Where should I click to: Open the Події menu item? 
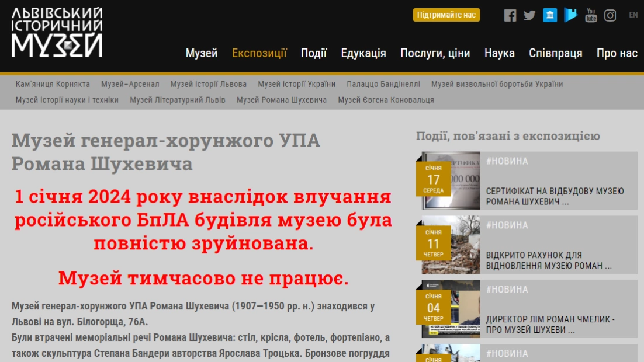(314, 53)
